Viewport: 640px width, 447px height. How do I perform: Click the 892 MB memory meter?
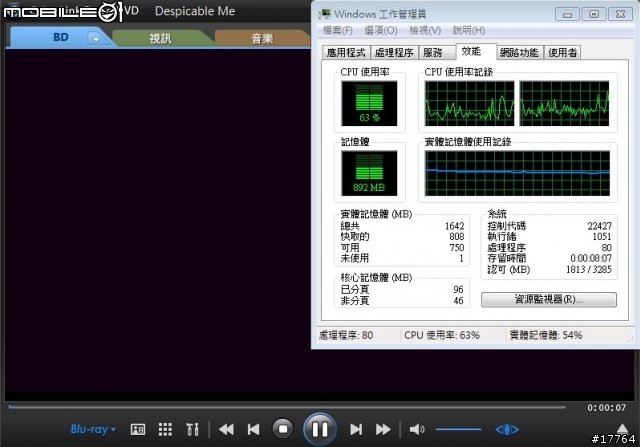tap(369, 173)
